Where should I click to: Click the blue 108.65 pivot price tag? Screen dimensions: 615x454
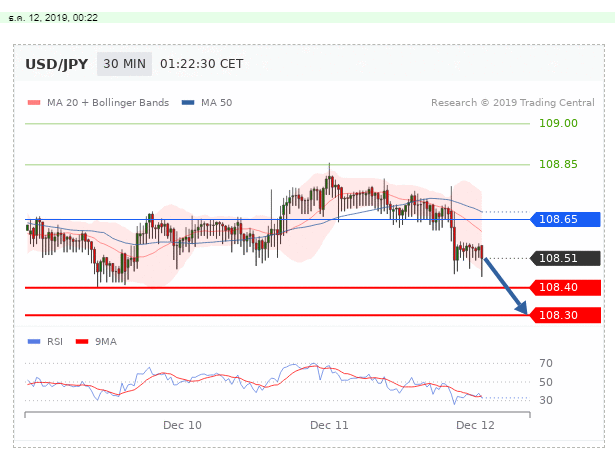565,219
